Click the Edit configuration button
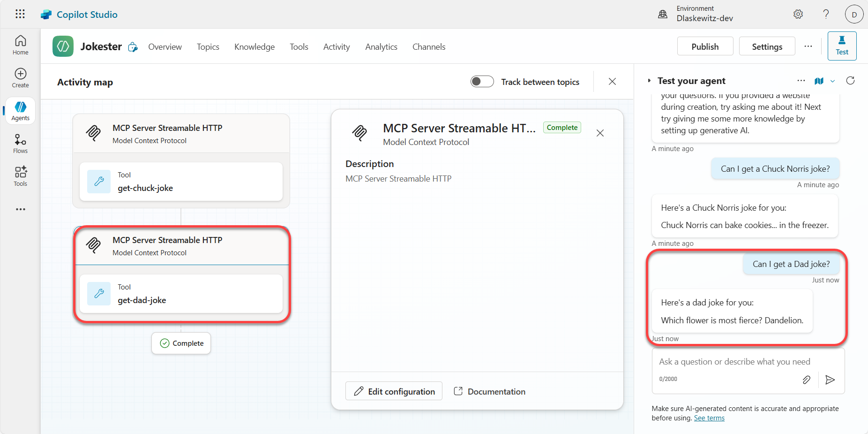This screenshot has height=434, width=868. [x=394, y=391]
